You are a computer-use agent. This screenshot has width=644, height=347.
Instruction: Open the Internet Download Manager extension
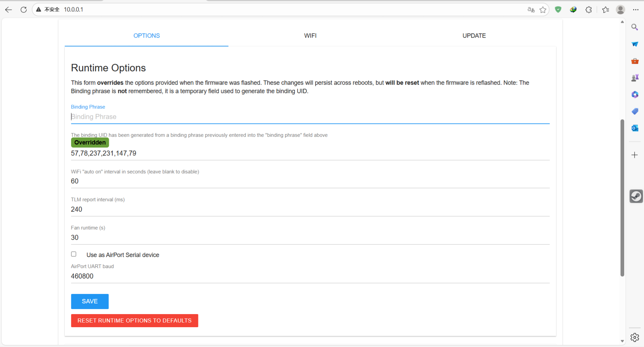(x=573, y=10)
